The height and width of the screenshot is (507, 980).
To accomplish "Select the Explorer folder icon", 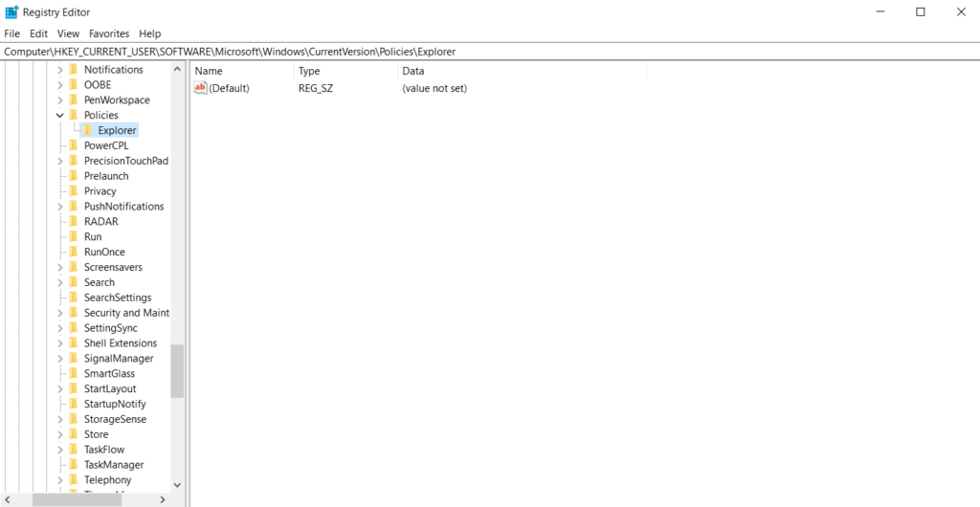I will point(87,130).
